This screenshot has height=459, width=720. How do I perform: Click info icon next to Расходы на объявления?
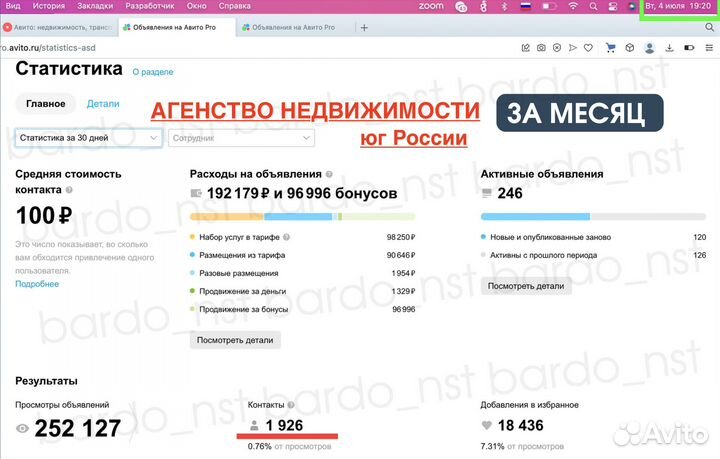(329, 174)
